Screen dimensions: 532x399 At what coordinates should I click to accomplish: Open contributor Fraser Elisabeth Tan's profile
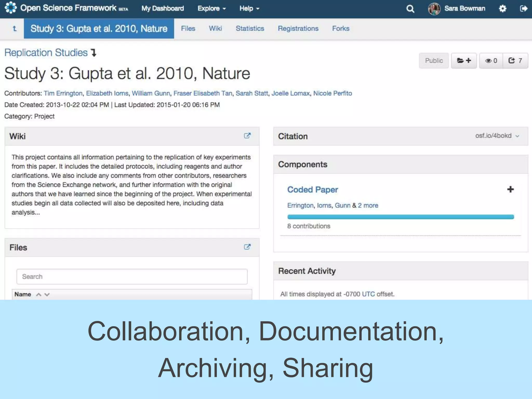click(203, 93)
